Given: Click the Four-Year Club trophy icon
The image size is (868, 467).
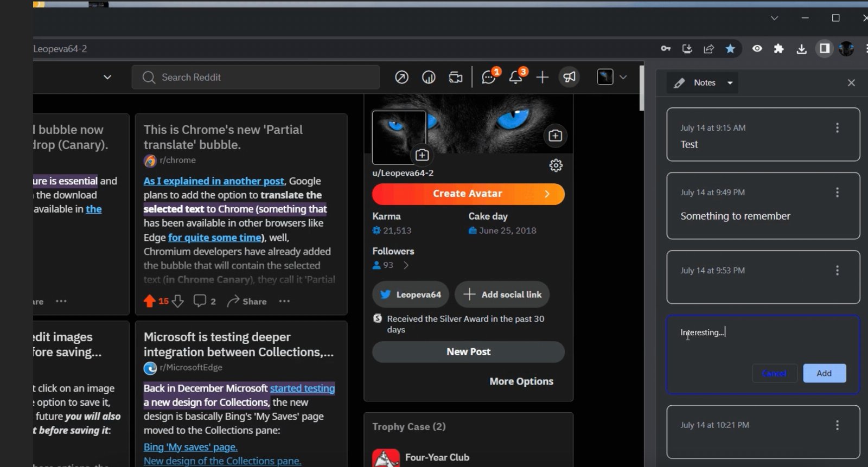Looking at the screenshot, I should click(x=386, y=458).
